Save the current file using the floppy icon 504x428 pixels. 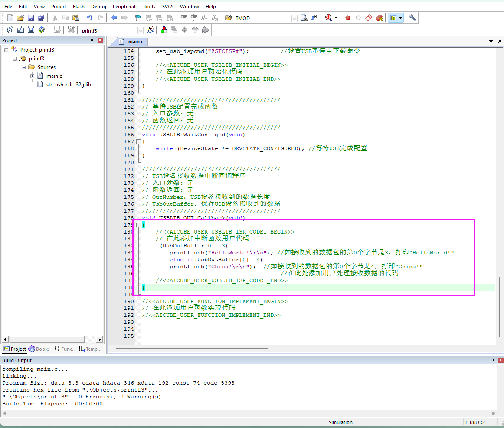pos(30,18)
